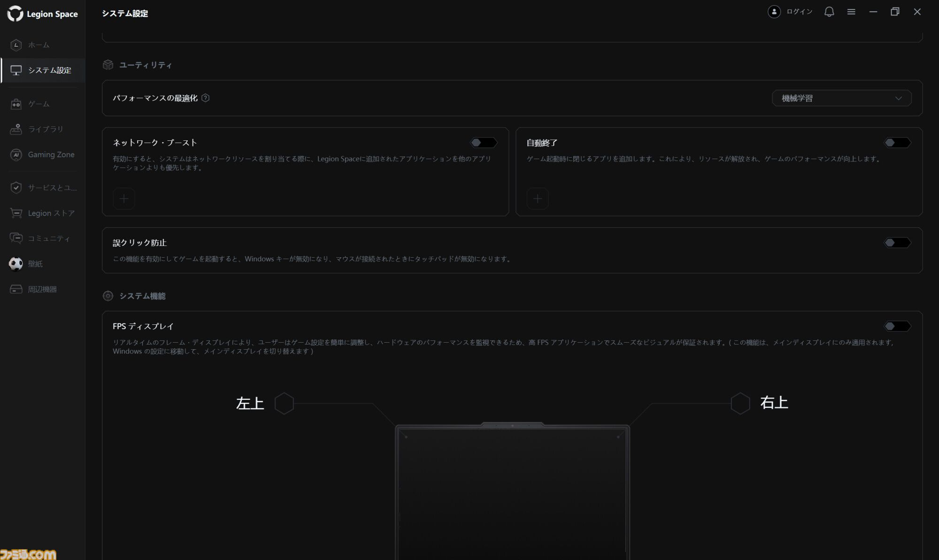The width and height of the screenshot is (939, 560).
Task: Add app with plus under 自動終了
Action: point(538,199)
